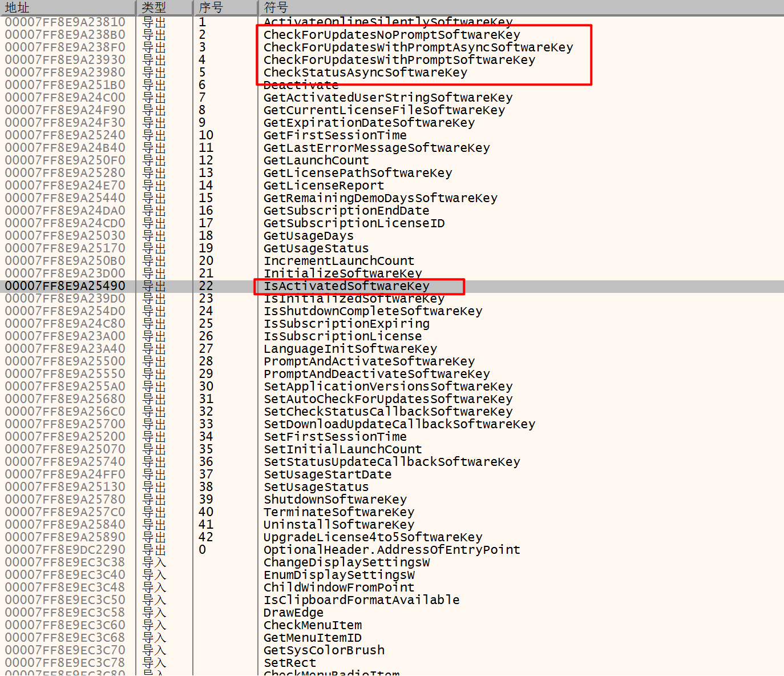Select UninstallSoftwareKey symbol
Image resolution: width=784 pixels, height=676 pixels.
click(339, 525)
